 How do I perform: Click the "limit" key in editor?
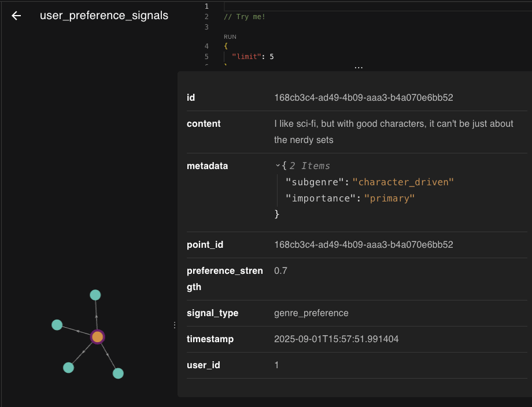(x=246, y=56)
